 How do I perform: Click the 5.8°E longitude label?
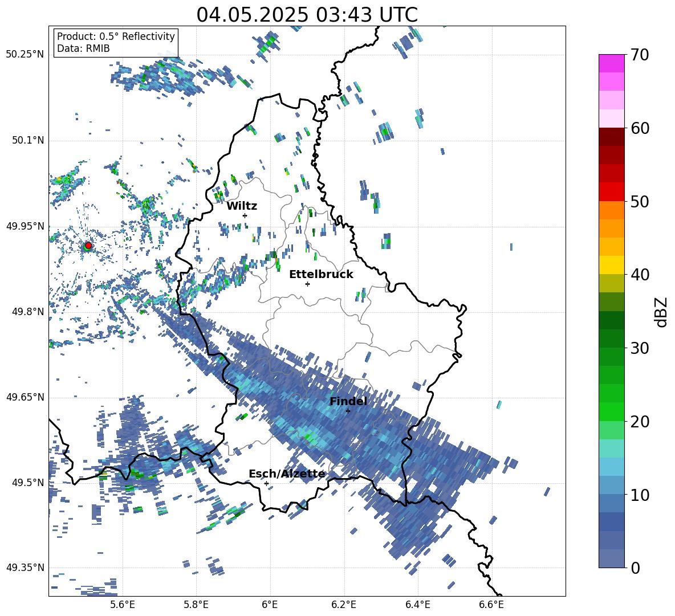click(196, 605)
